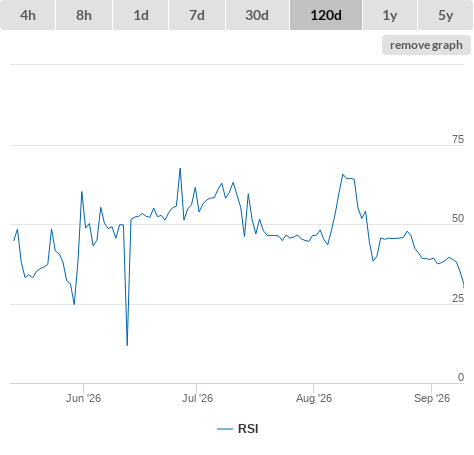474x455 pixels.
Task: Click the 25 gridline label
Action: (458, 298)
